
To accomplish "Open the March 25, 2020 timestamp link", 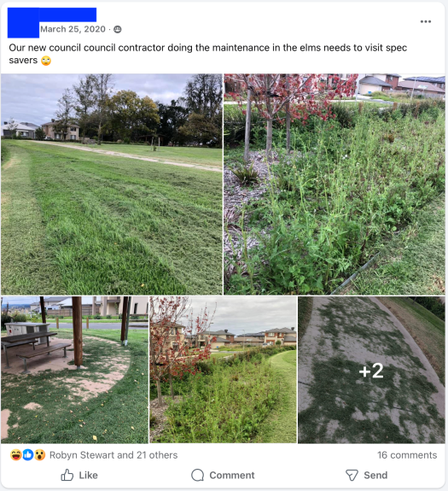I will [73, 29].
